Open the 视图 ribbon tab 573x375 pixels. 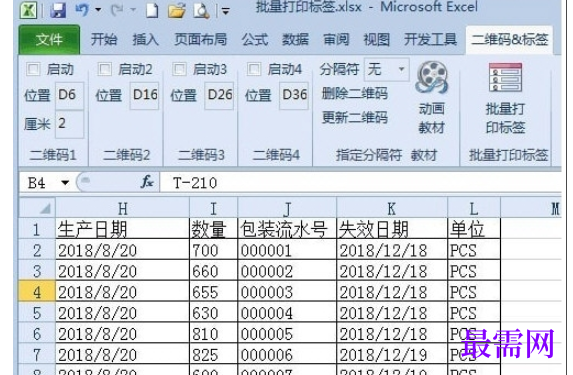tap(376, 39)
